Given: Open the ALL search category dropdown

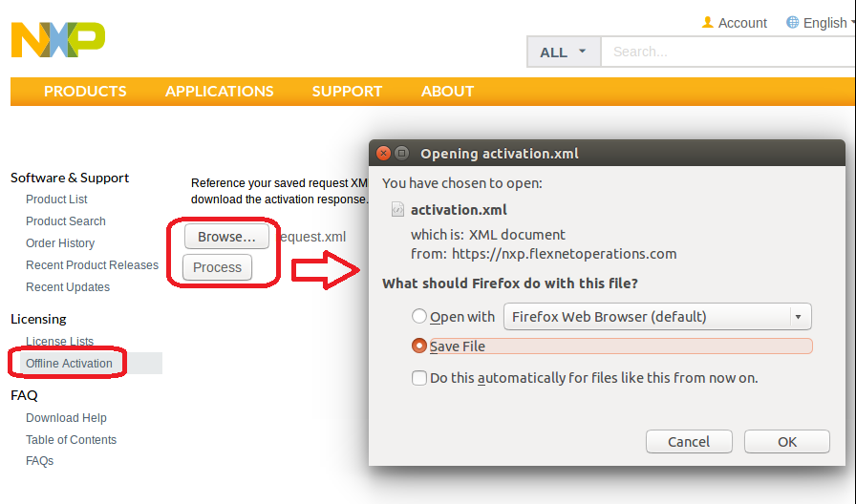Looking at the screenshot, I should [x=564, y=52].
